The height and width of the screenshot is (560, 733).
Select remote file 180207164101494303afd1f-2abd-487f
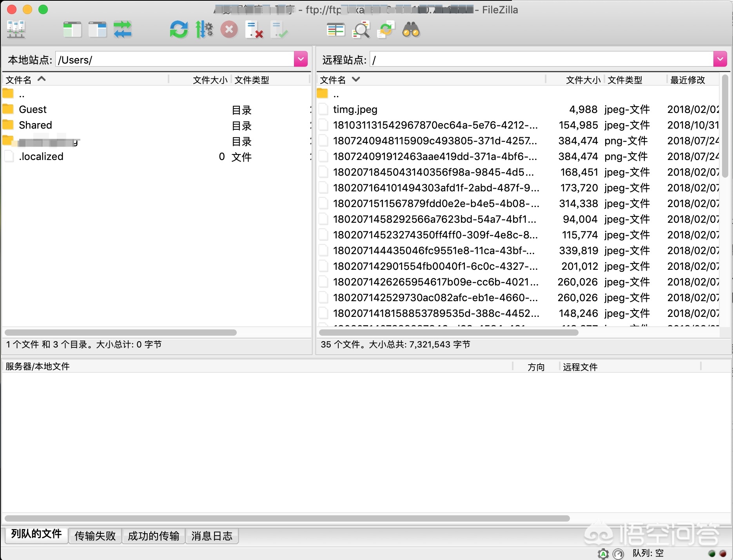click(518, 188)
